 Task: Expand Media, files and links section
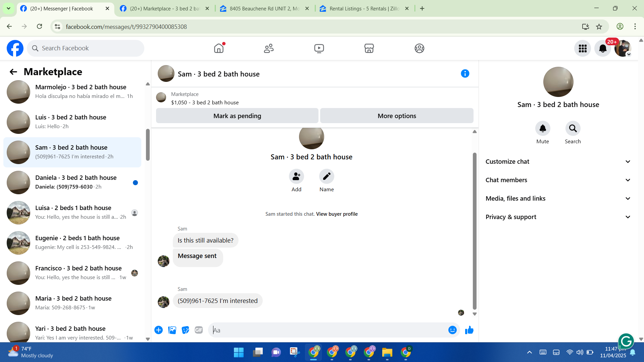(558, 199)
